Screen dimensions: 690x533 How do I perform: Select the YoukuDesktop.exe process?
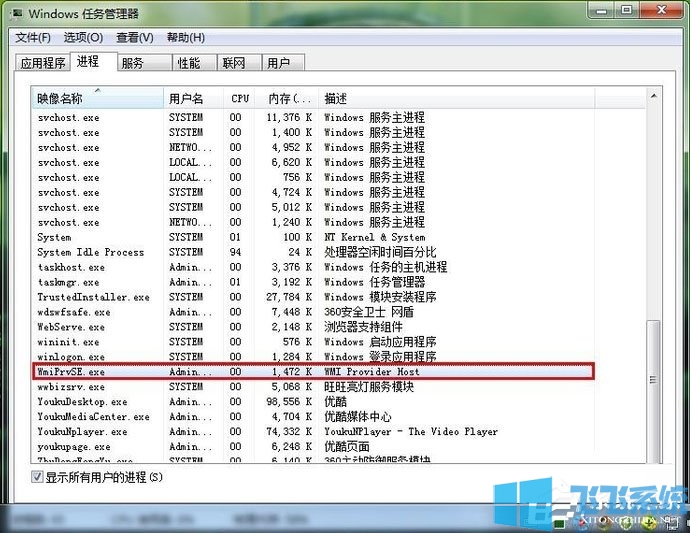pos(80,402)
